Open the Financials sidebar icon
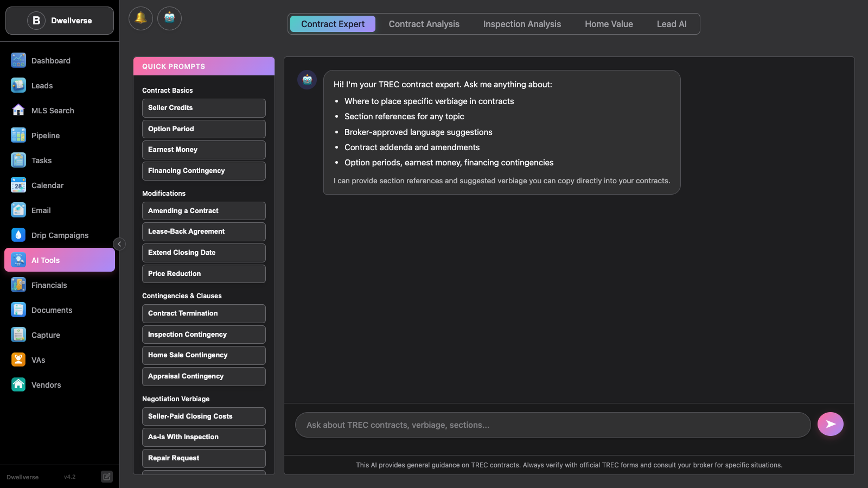Screen dimensions: 868x488 point(18,285)
